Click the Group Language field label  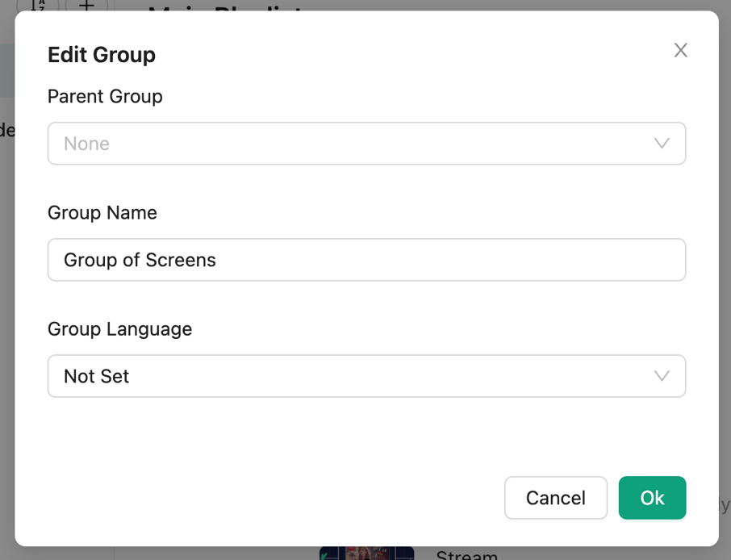119,329
